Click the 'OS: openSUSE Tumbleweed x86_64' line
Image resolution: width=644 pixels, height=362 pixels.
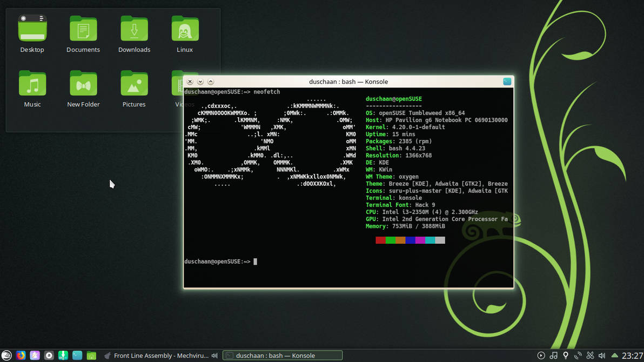click(x=415, y=113)
